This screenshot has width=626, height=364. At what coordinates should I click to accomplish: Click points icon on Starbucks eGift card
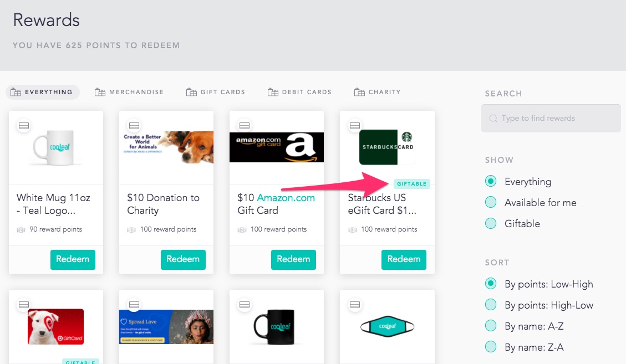pos(353,230)
